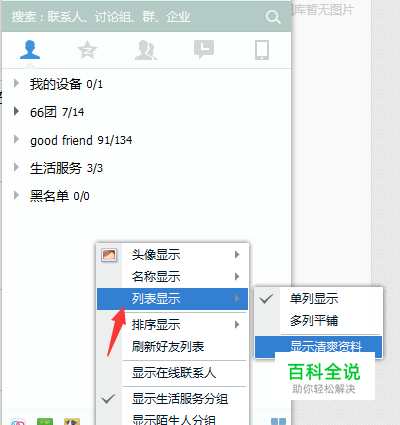Image resolution: width=400 pixels, height=425 pixels.
Task: Open the Groups tab icon
Action: [146, 50]
